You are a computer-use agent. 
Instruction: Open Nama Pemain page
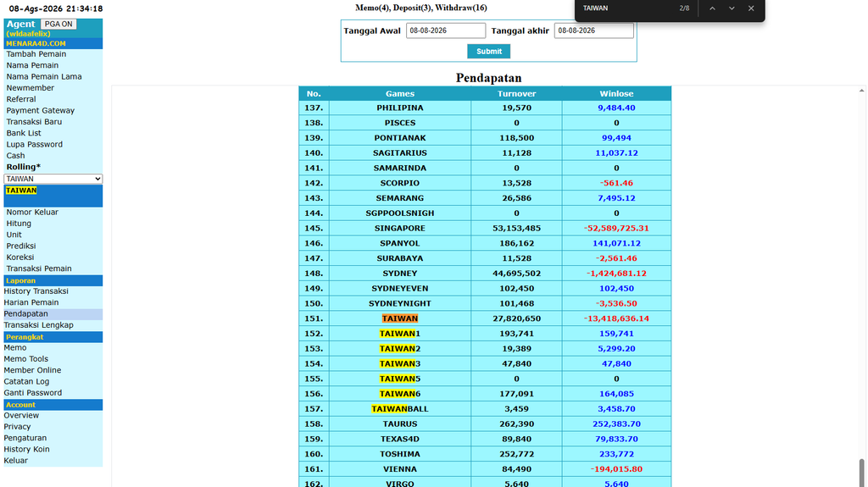pos(32,65)
